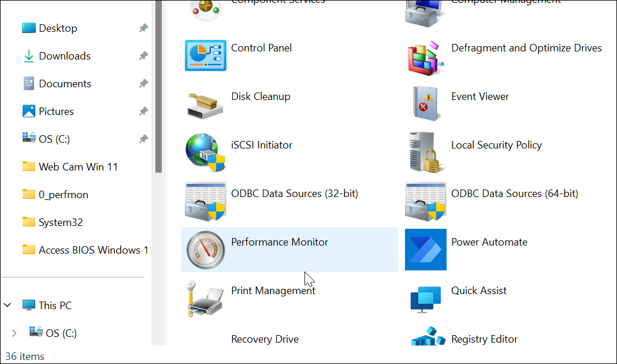Open the Registry Editor label
Viewport: 617px width, 364px height.
click(484, 339)
